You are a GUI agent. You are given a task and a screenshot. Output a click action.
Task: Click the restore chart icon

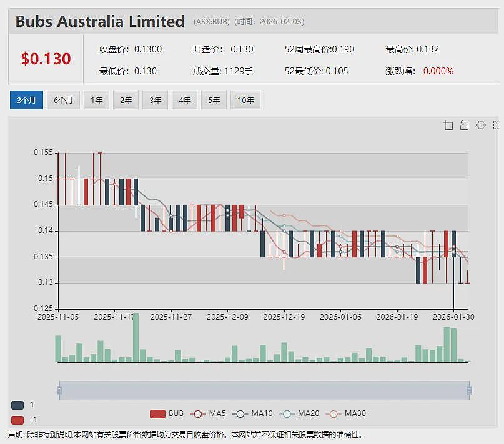coord(480,125)
